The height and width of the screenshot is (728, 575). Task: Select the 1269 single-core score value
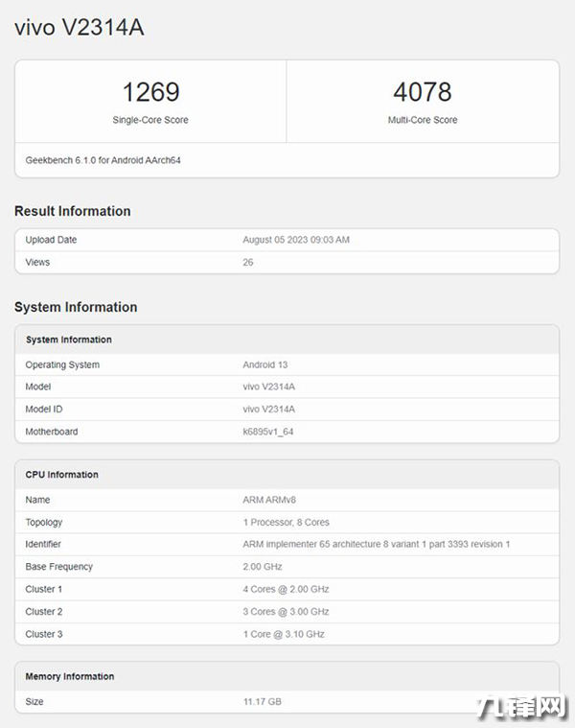[x=150, y=92]
